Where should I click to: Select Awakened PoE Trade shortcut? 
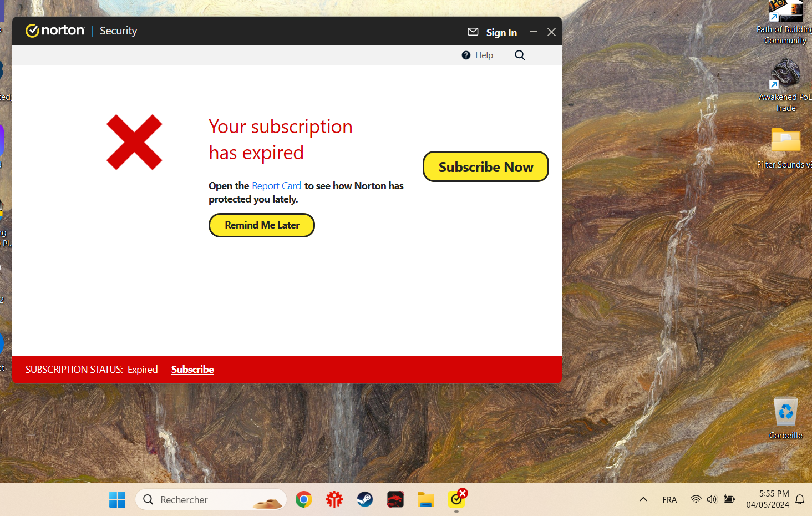click(x=786, y=86)
